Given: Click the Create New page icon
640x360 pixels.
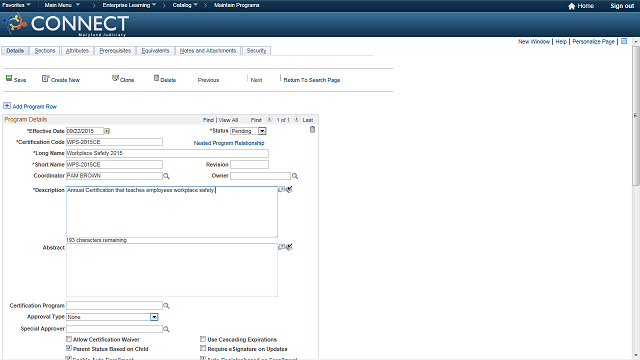Looking at the screenshot, I should [x=45, y=78].
